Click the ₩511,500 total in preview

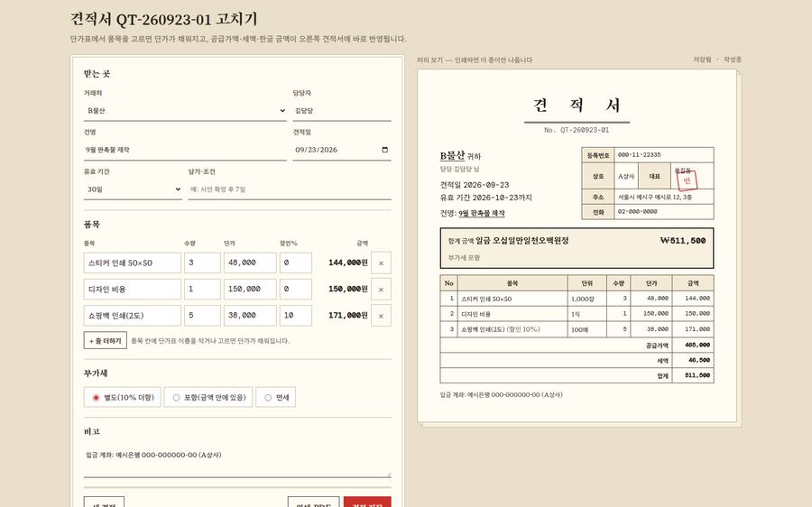(x=683, y=240)
